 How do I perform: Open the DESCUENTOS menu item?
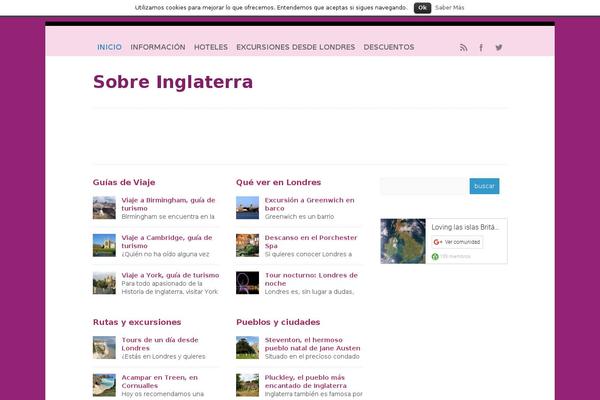coord(389,47)
